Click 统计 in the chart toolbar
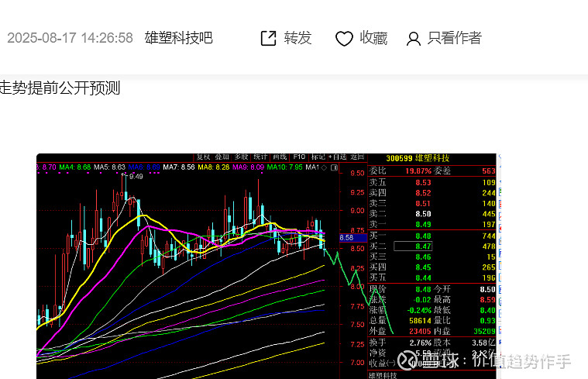Image resolution: width=588 pixels, height=379 pixels. [260, 157]
